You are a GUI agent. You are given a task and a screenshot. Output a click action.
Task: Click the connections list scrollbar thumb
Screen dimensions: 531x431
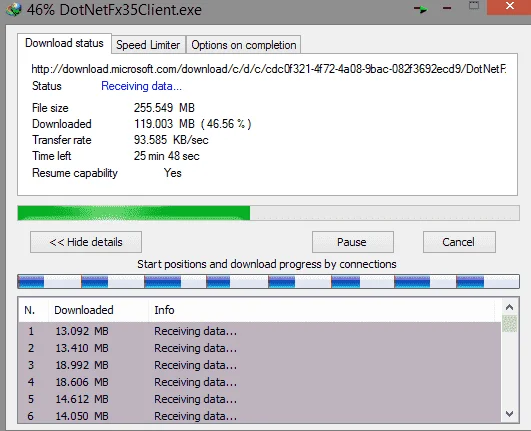[509, 323]
